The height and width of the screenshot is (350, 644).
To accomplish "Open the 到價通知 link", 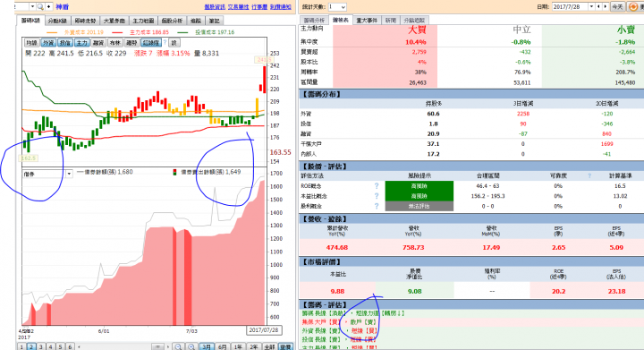I will pos(281,7).
